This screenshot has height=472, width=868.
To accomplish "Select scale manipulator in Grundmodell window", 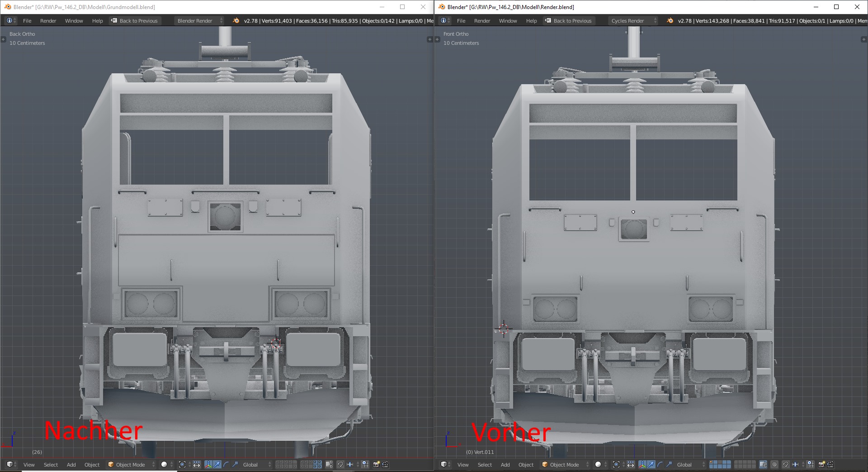I will 235,464.
